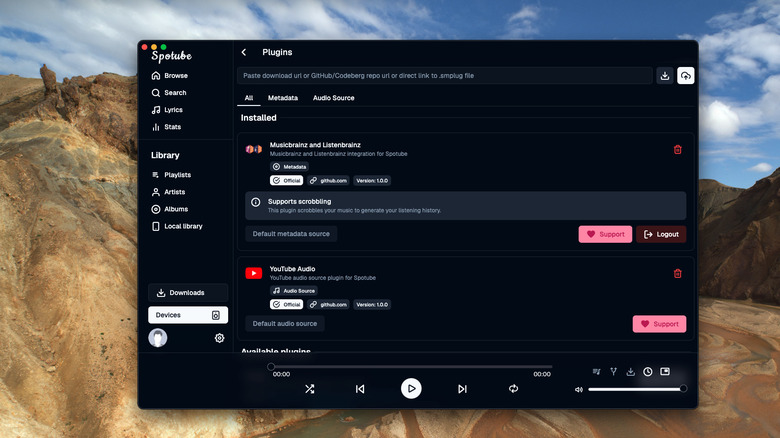Image resolution: width=780 pixels, height=438 pixels.
Task: Go back using the arrow beside Plugins
Action: coord(244,52)
